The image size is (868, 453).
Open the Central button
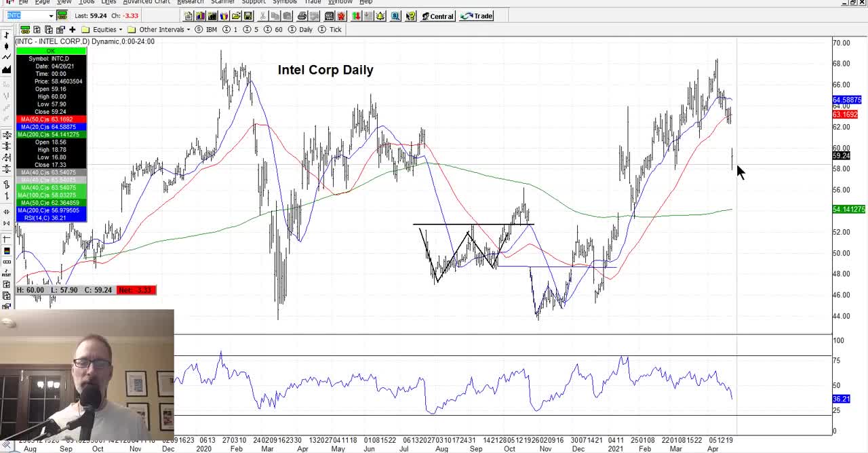click(438, 16)
